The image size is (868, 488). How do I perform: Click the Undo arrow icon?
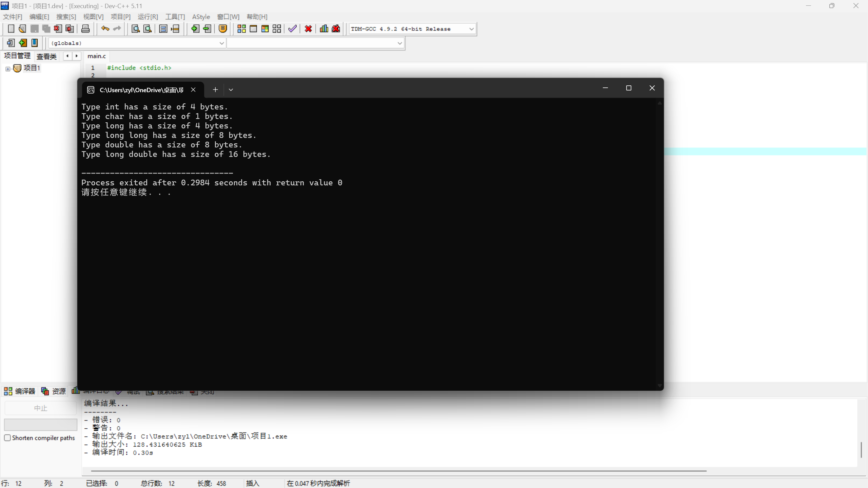point(105,29)
